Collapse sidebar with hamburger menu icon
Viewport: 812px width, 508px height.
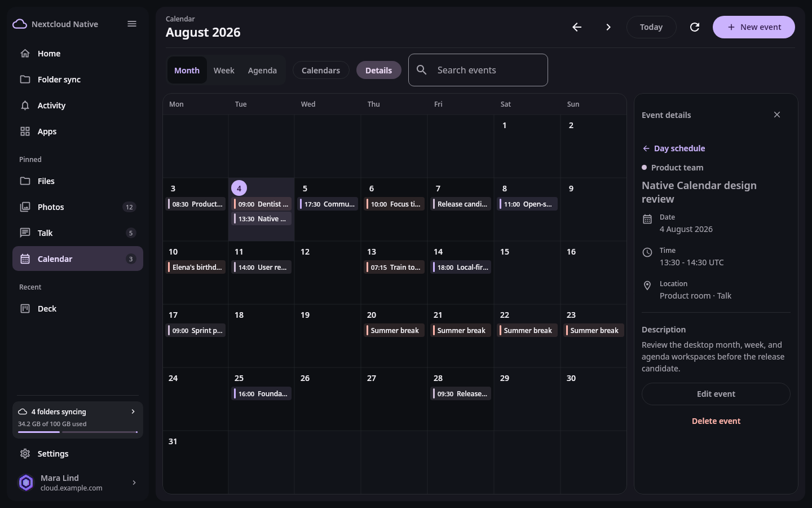tap(132, 24)
